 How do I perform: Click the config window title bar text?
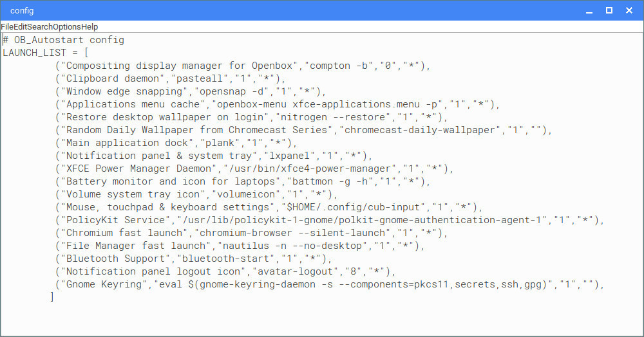22,11
